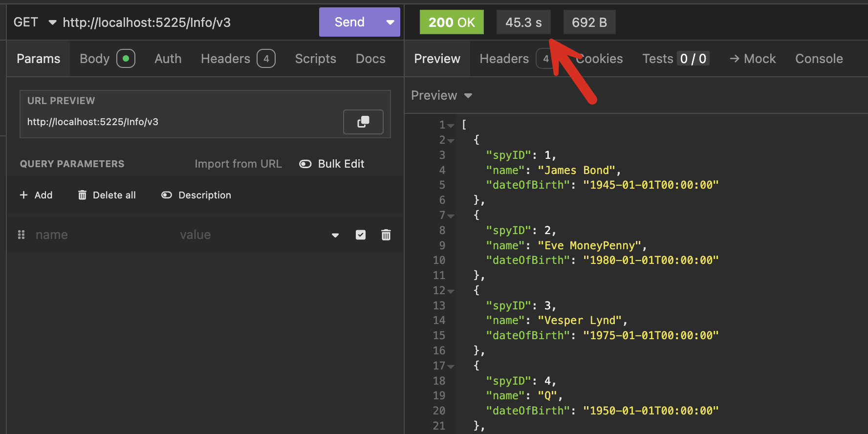Add a new query parameter
The image size is (868, 434).
click(36, 195)
